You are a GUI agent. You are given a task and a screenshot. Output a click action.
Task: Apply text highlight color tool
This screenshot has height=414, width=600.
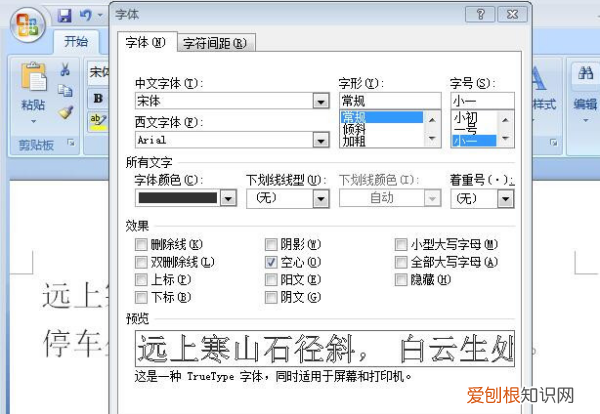[x=98, y=121]
